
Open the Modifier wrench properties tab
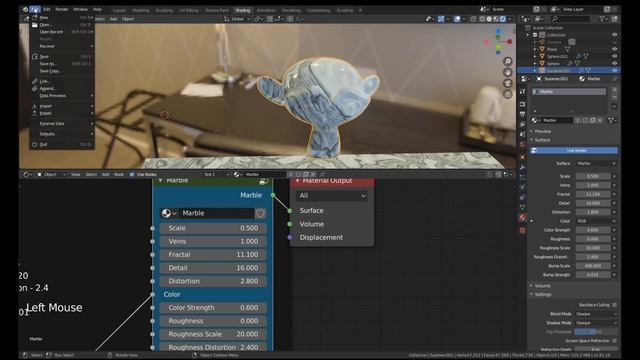(522, 167)
